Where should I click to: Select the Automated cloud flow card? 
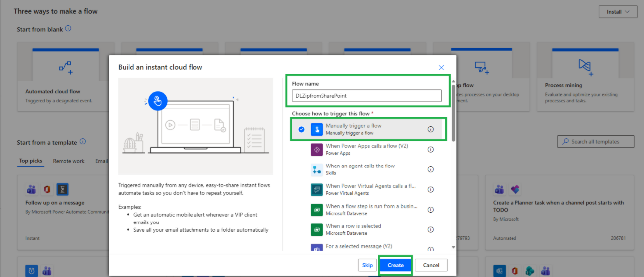[63, 75]
